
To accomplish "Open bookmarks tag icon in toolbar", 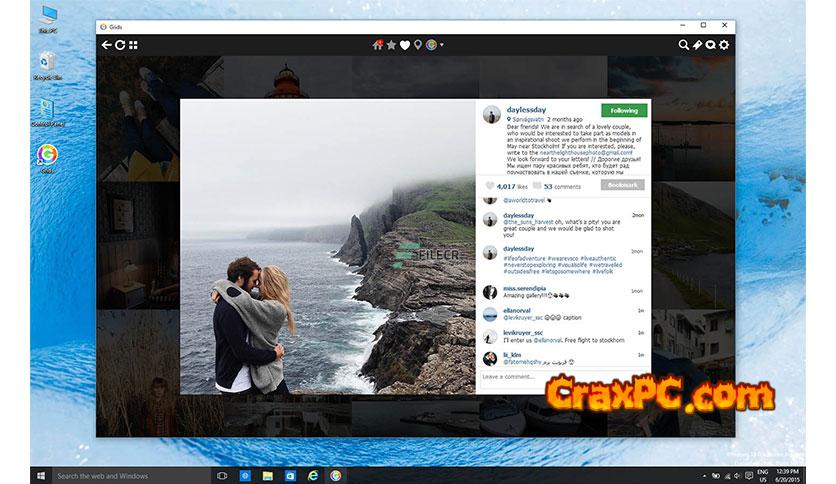I will point(697,45).
